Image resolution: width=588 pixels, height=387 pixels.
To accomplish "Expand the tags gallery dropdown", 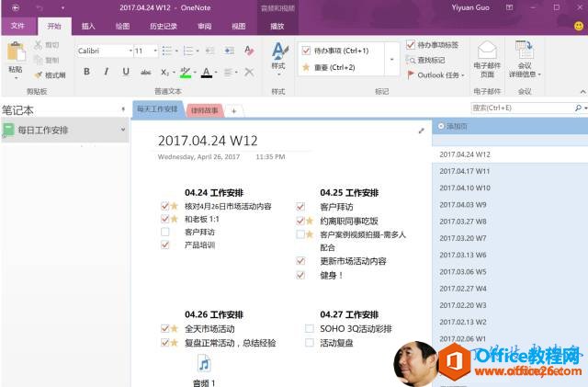I will tap(392, 60).
